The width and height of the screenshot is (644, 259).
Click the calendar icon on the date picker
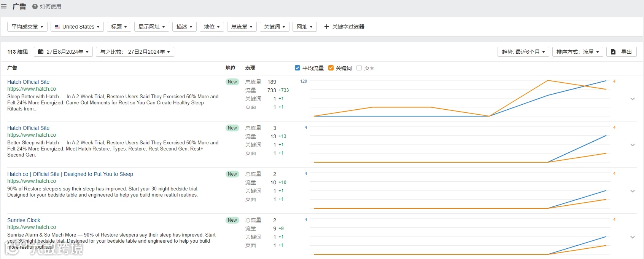point(41,52)
